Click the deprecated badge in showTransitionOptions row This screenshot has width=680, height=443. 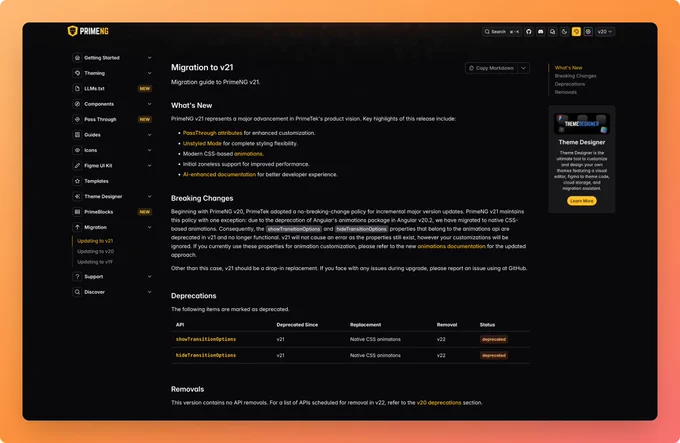coord(494,339)
